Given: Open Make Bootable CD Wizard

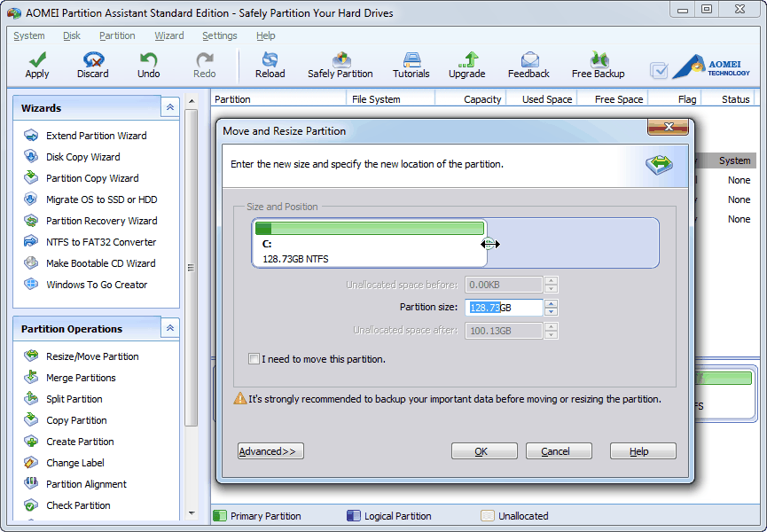Looking at the screenshot, I should [x=101, y=263].
